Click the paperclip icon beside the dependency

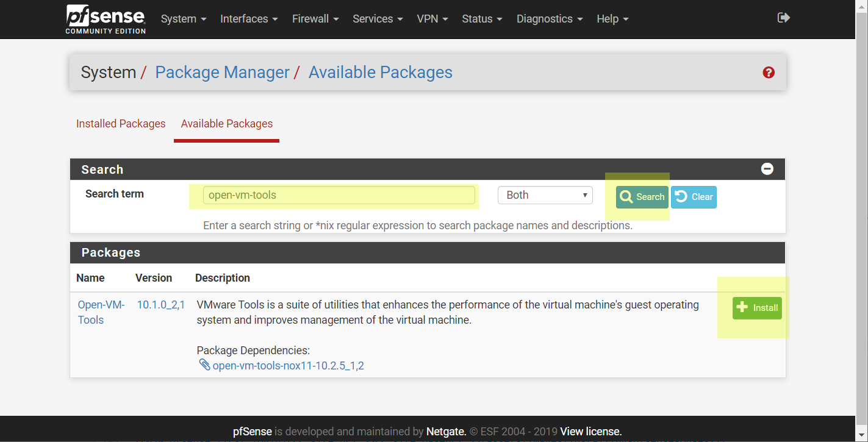[x=204, y=365]
